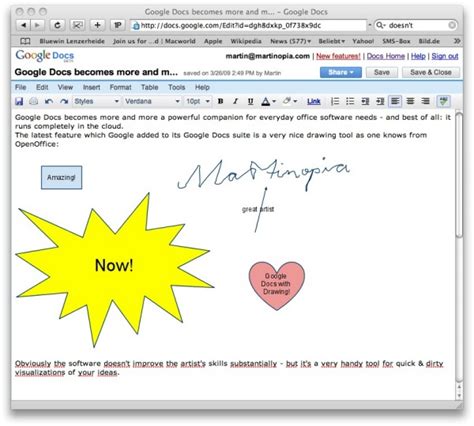Expand the text color dropdown arrow
This screenshot has height=426, width=474.
pos(274,101)
